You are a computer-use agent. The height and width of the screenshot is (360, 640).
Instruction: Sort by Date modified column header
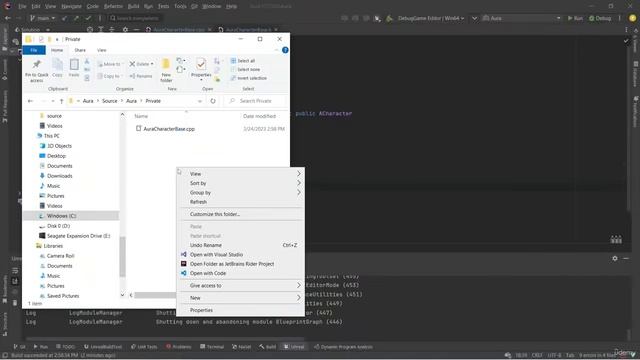point(259,116)
